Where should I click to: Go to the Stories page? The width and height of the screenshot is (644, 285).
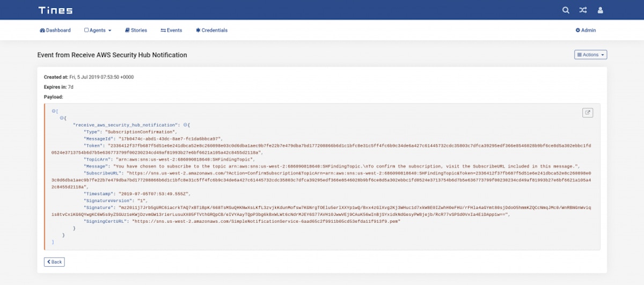[138, 31]
